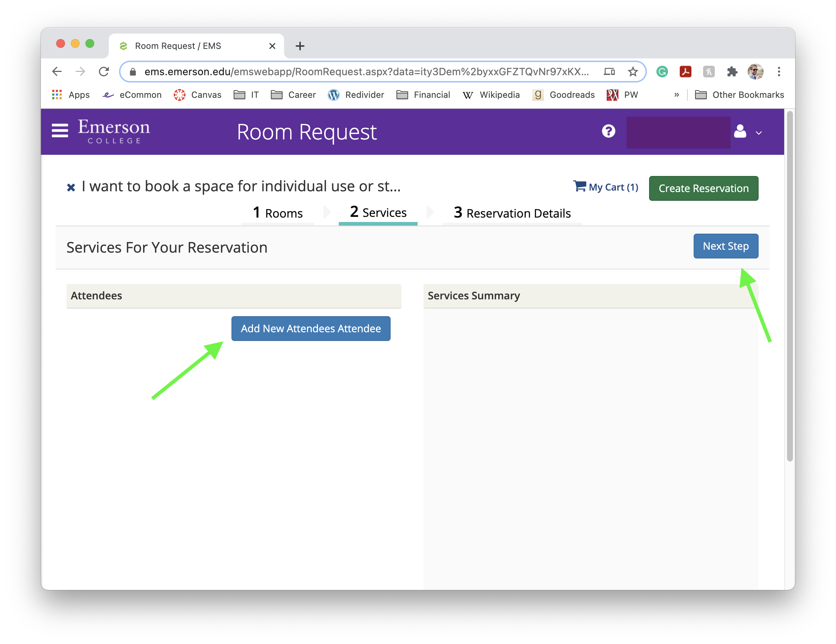This screenshot has height=644, width=836.
Task: Reload the page
Action: 104,72
